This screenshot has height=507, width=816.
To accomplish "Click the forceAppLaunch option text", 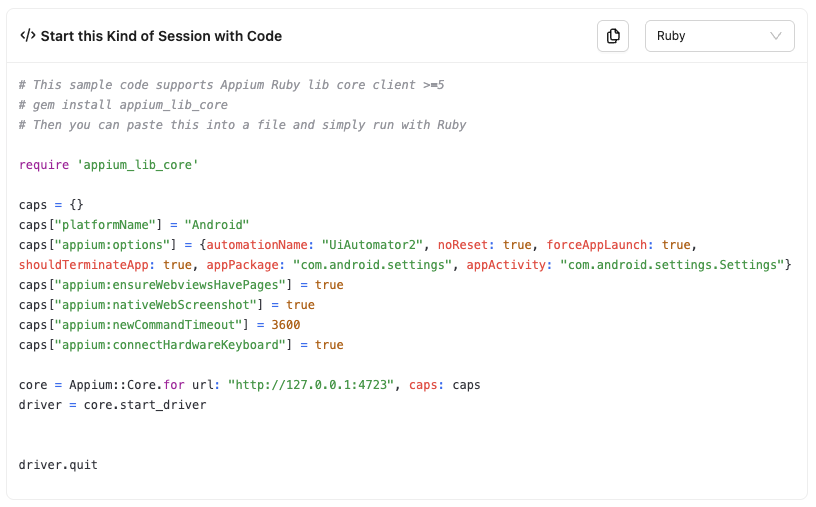I will pos(596,245).
